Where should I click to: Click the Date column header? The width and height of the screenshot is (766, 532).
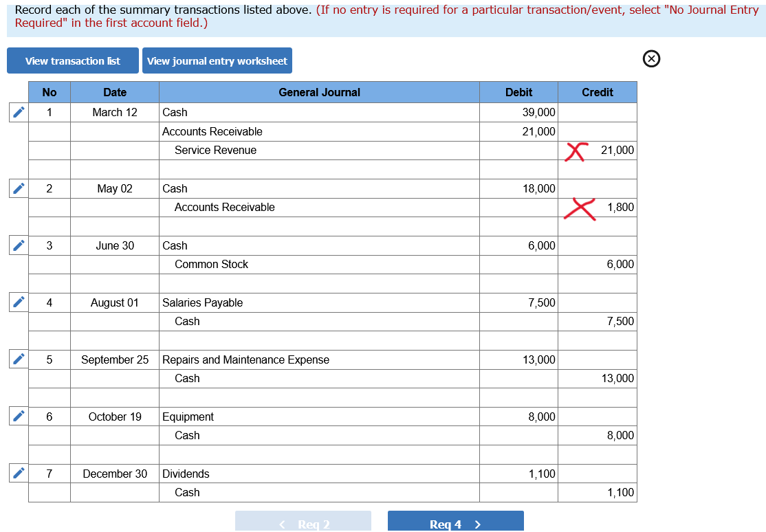[115, 92]
